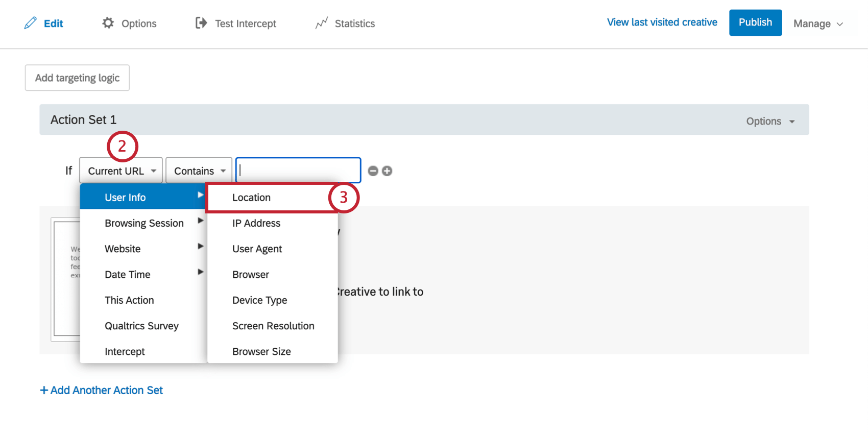The height and width of the screenshot is (434, 868).
Task: Select Qualtrics Survey from the menu
Action: 141,326
